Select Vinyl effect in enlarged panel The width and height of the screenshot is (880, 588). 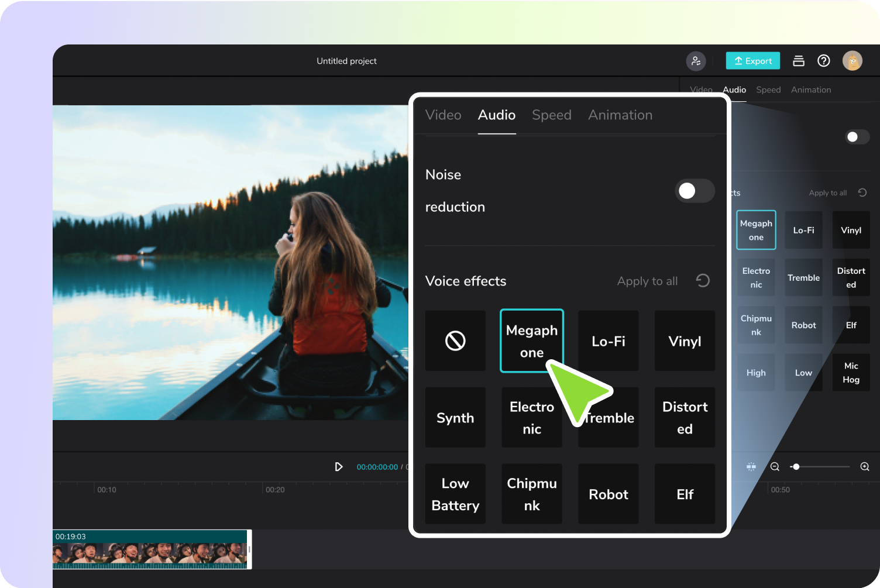pos(685,341)
